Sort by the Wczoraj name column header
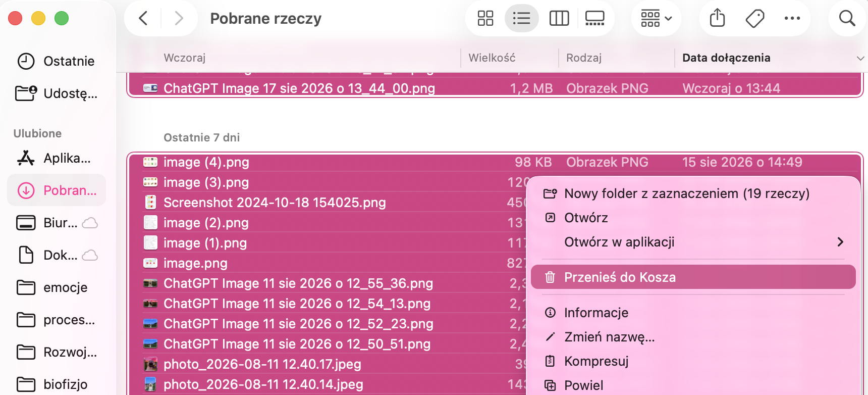 (x=185, y=58)
